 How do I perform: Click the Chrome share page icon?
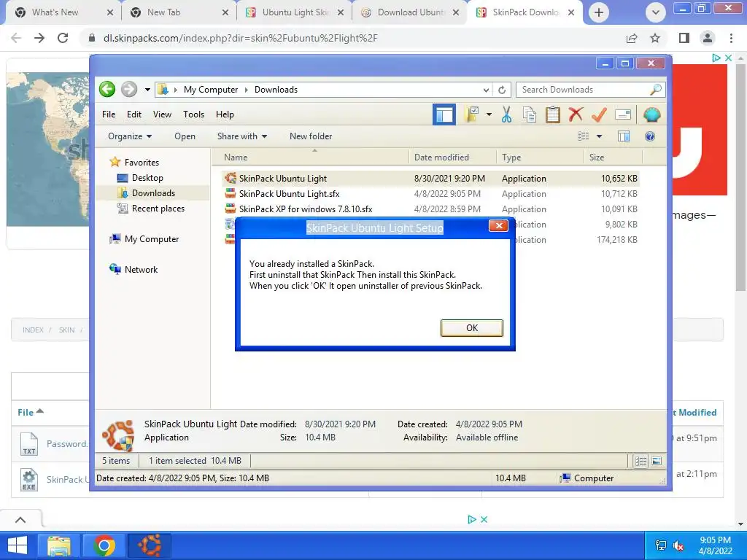(632, 38)
